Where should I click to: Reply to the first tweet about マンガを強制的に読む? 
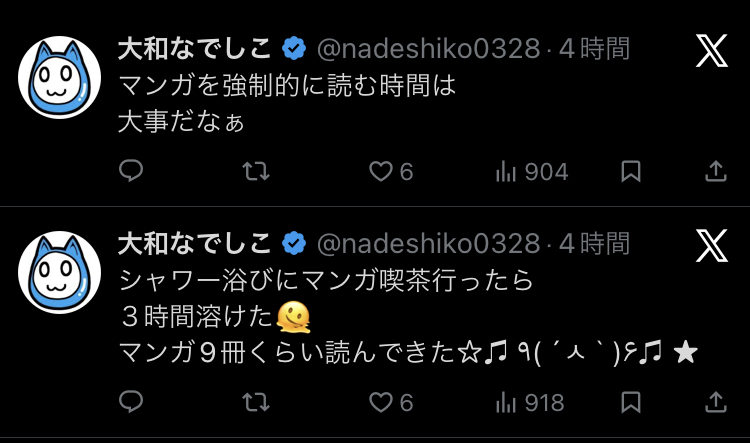131,172
